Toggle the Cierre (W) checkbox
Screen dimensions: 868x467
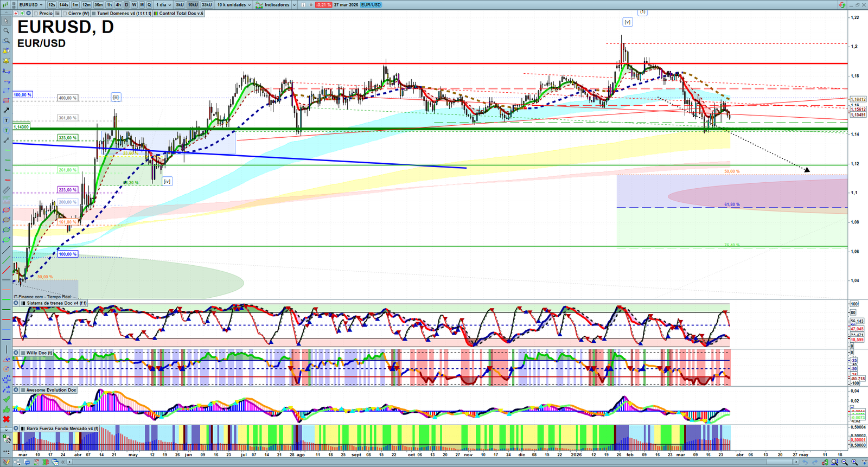[65, 14]
